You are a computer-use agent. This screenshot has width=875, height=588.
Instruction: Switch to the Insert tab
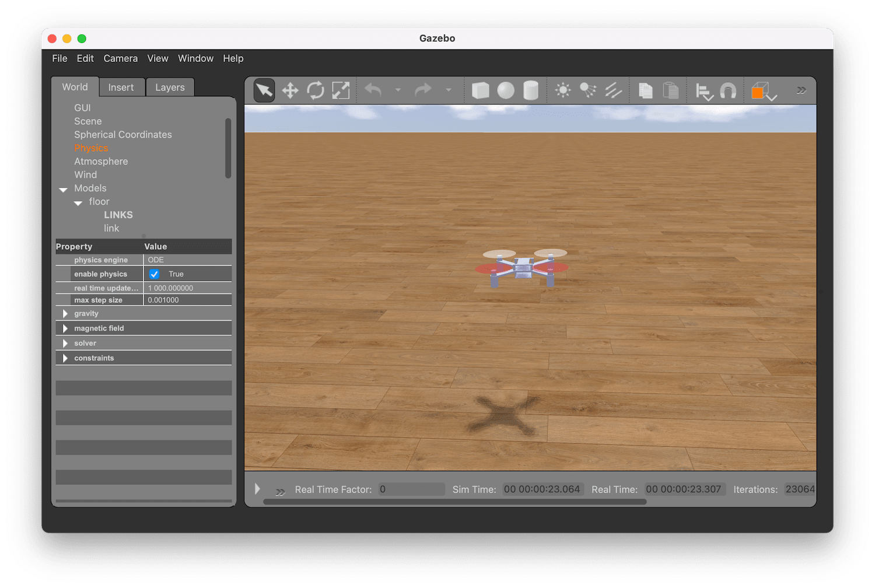pyautogui.click(x=121, y=87)
